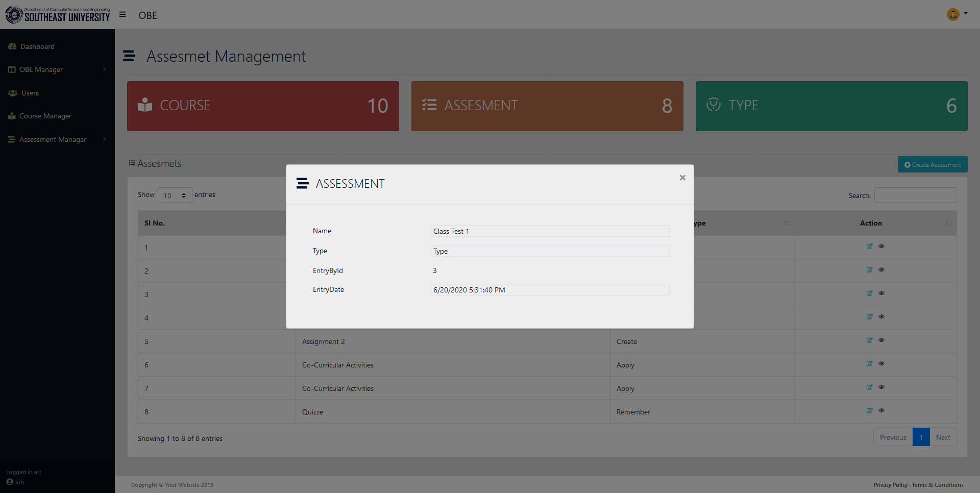Image resolution: width=980 pixels, height=493 pixels.
Task: View details of row 2 assessment
Action: 881,270
